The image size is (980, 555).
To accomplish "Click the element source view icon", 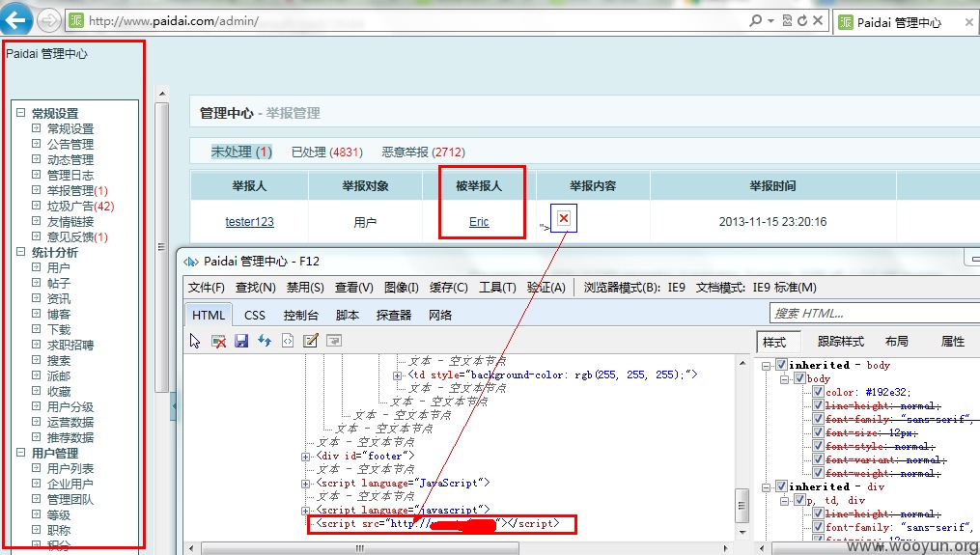I will [288, 341].
